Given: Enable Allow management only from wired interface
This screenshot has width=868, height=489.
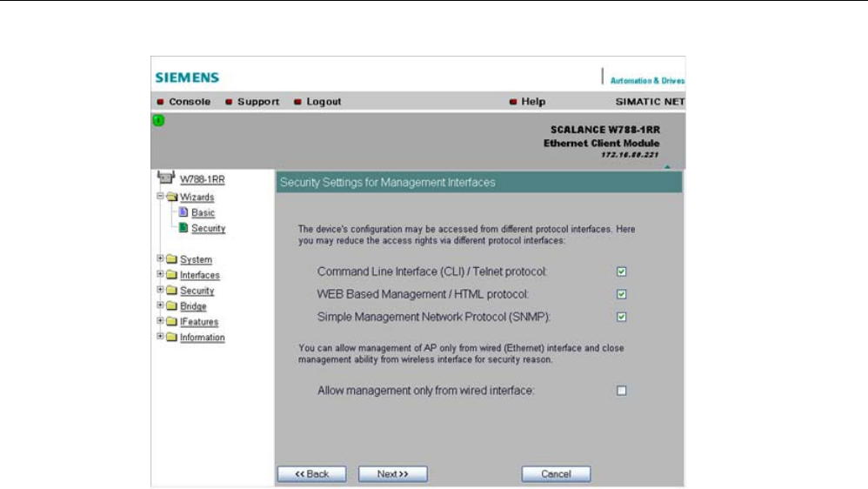Looking at the screenshot, I should click(622, 391).
